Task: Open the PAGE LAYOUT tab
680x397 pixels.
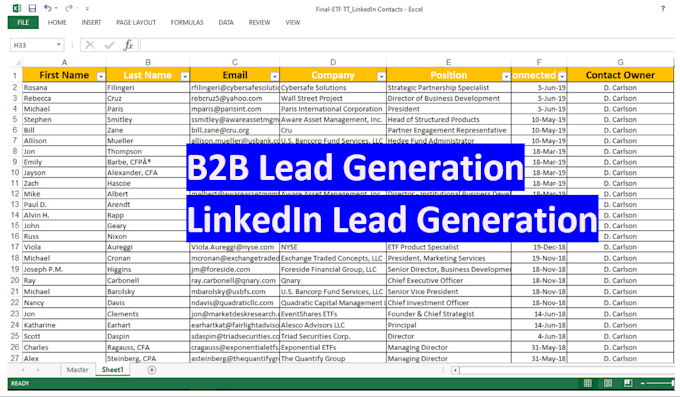Action: (x=136, y=22)
